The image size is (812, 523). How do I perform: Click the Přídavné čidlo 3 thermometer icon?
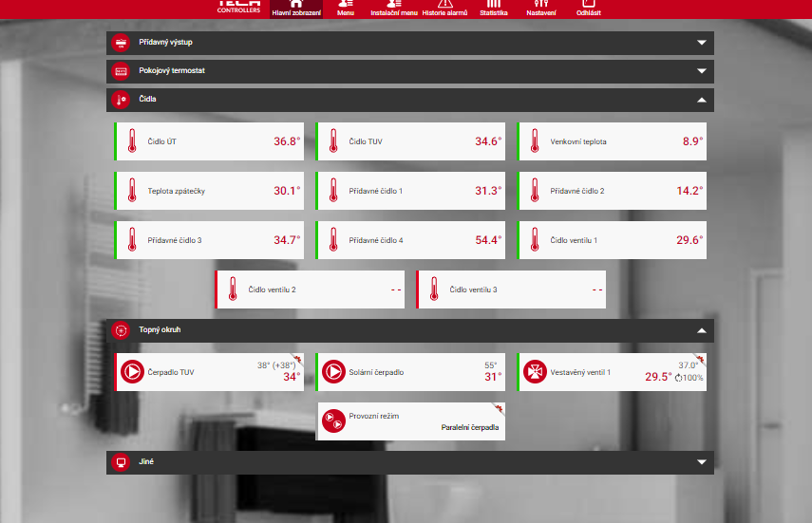coord(132,240)
